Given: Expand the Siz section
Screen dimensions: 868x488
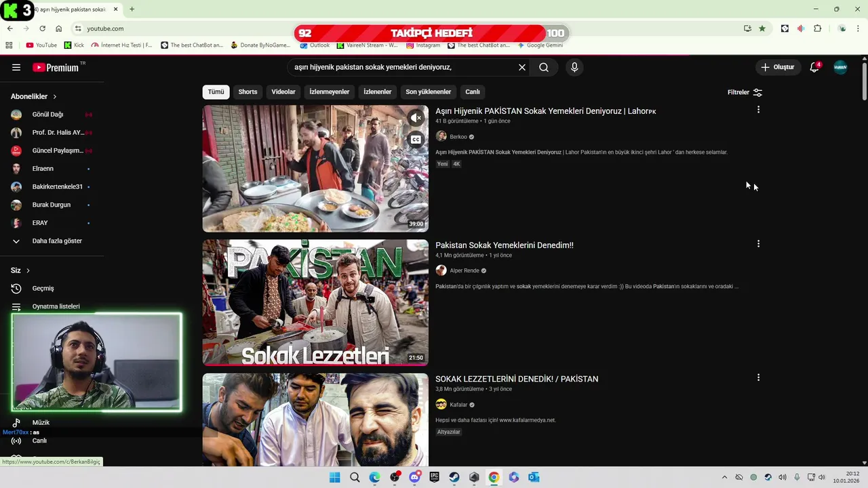Looking at the screenshot, I should 20,270.
